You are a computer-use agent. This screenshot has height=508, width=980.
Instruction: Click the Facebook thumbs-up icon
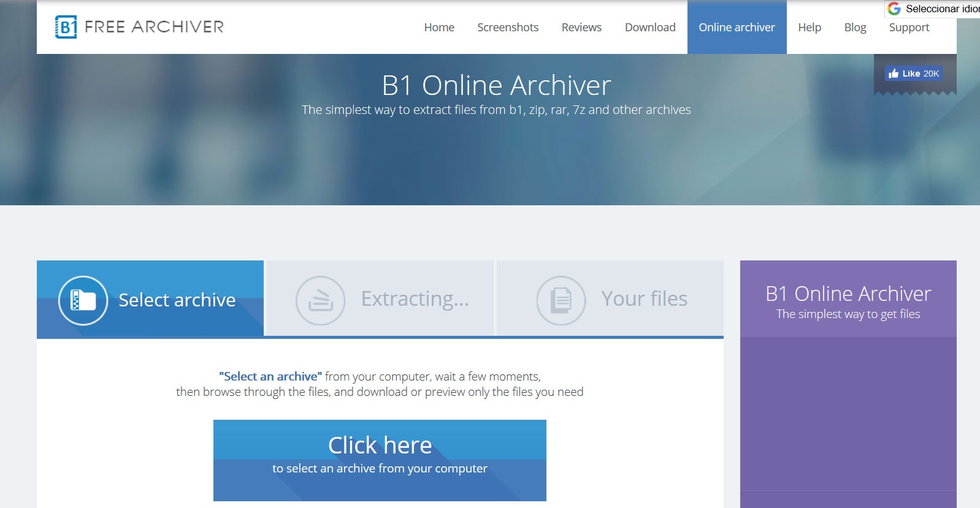894,74
